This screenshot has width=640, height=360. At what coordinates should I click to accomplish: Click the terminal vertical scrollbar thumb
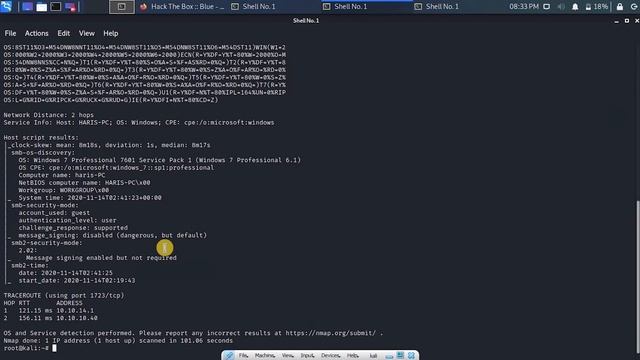click(x=638, y=276)
